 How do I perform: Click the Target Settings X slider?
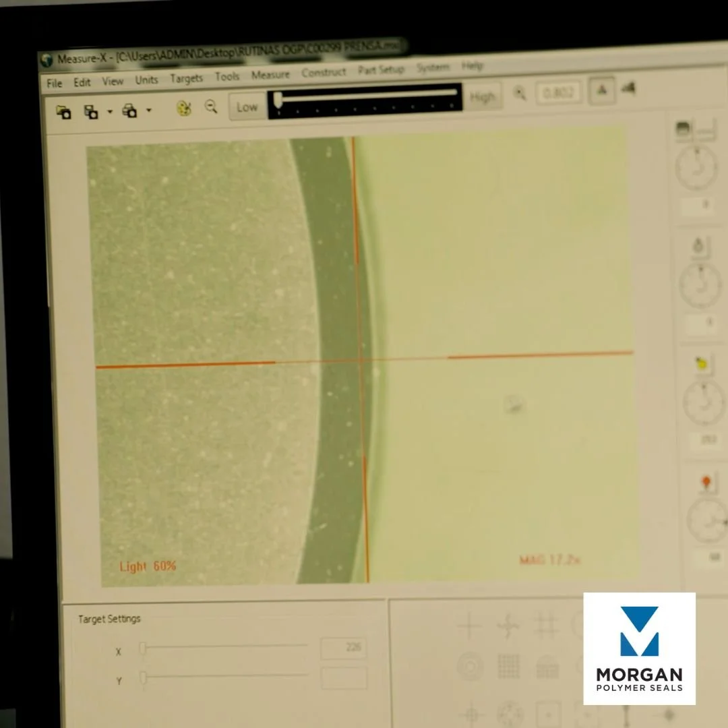tap(224, 646)
